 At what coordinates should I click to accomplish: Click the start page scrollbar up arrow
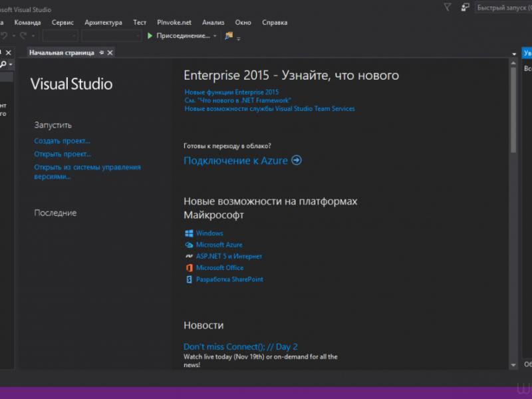tap(513, 63)
